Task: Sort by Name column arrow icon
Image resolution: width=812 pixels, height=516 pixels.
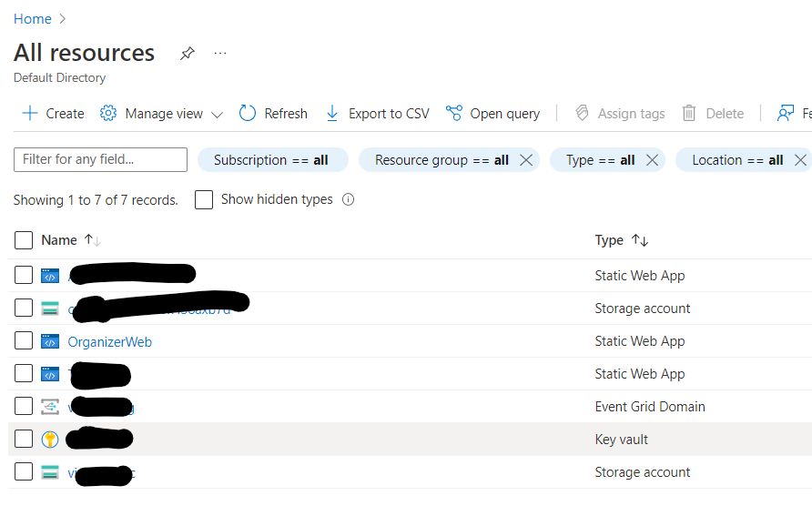Action: (93, 240)
